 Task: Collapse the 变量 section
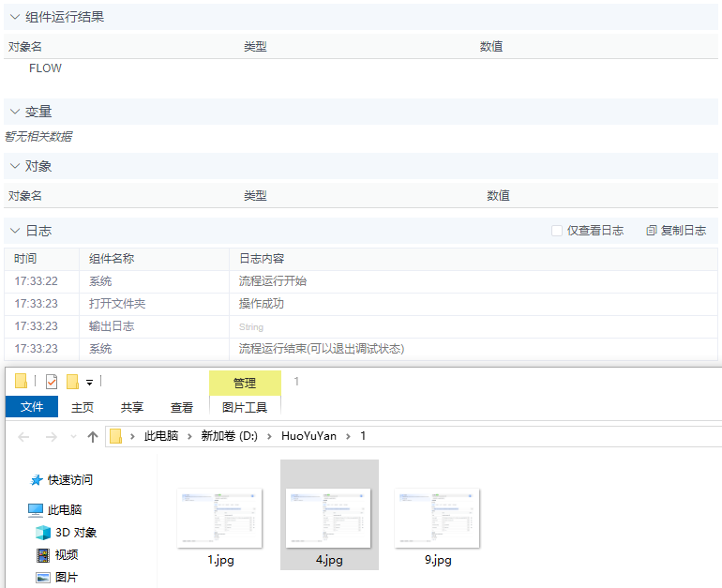pos(15,112)
